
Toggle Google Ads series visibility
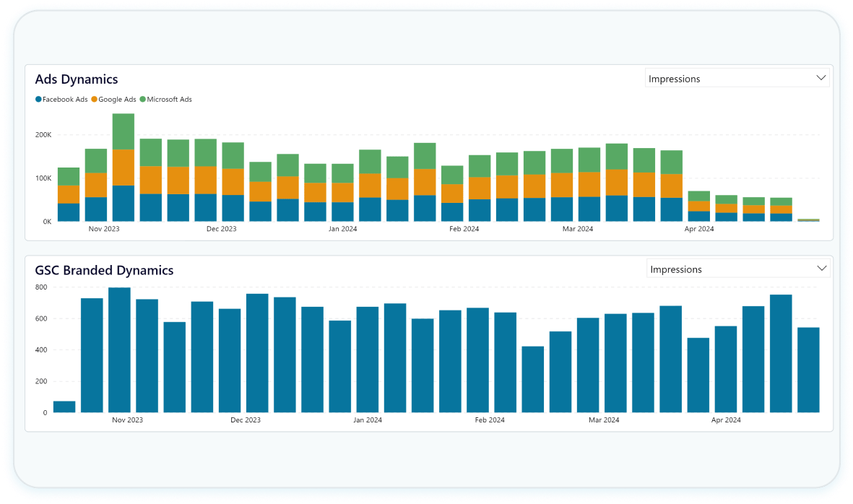[116, 100]
